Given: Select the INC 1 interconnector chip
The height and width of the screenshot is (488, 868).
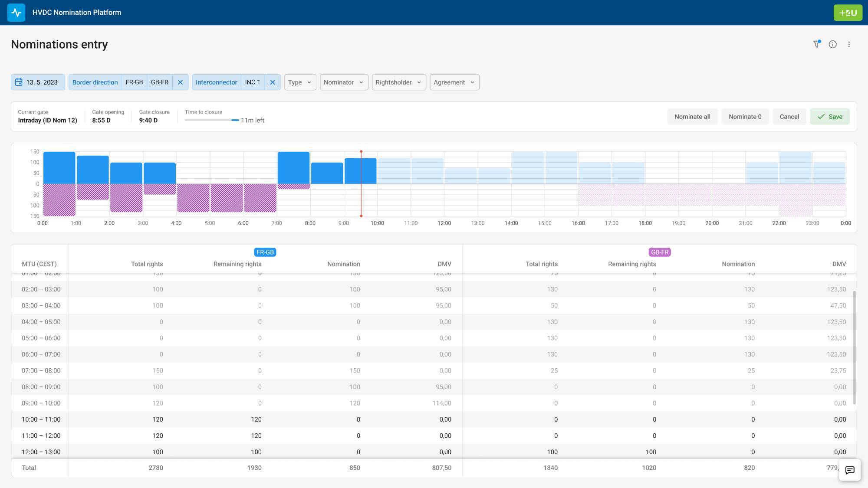Looking at the screenshot, I should coord(253,82).
